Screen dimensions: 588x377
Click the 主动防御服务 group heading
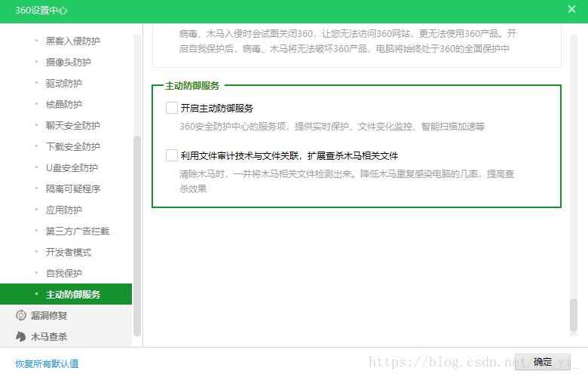pyautogui.click(x=192, y=85)
